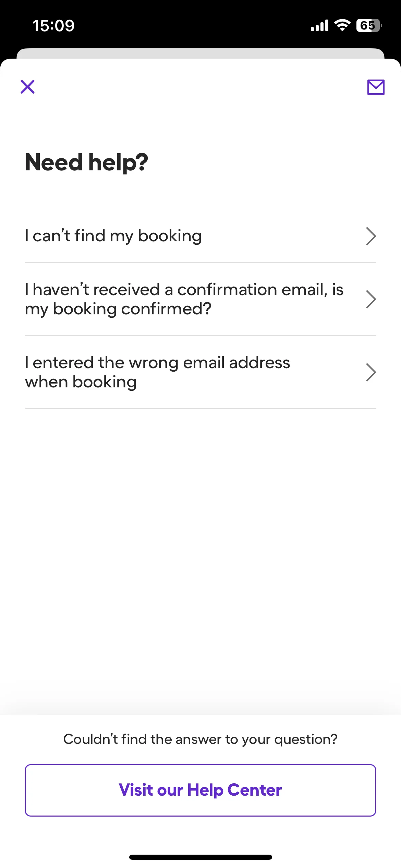This screenshot has width=401, height=868.
Task: Tap the divider below the confirmation email question
Action: tap(200, 336)
